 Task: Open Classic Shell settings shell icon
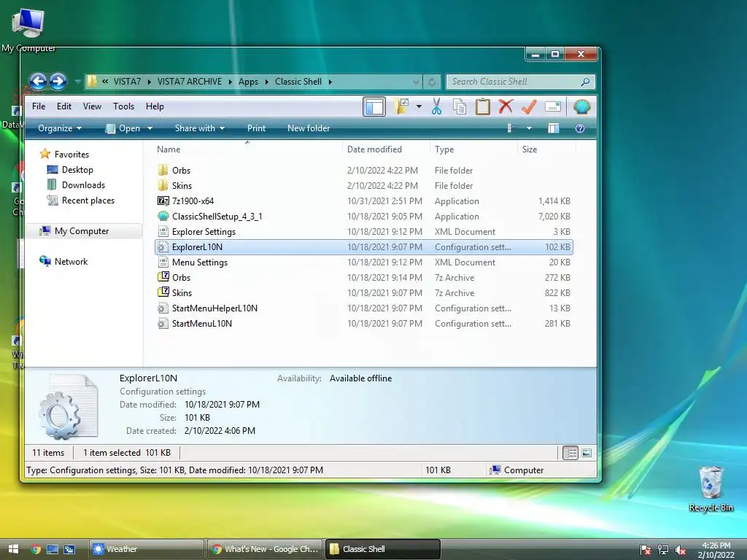tap(581, 106)
